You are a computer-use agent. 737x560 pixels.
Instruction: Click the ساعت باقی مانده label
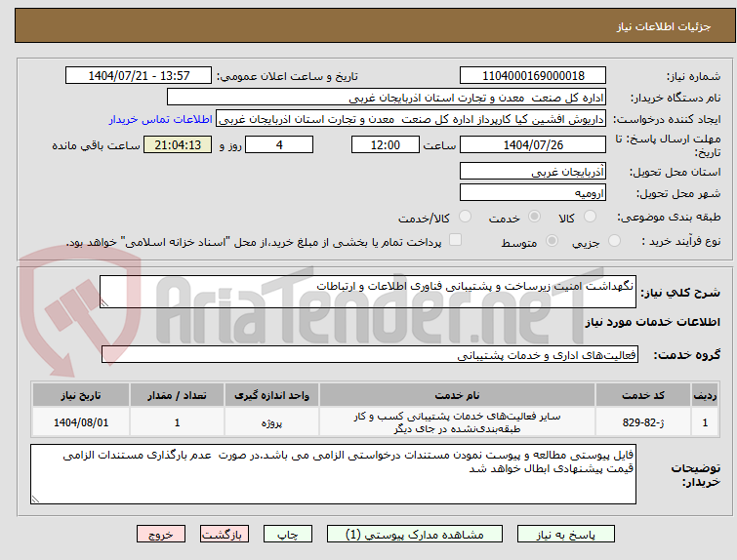pos(96,145)
